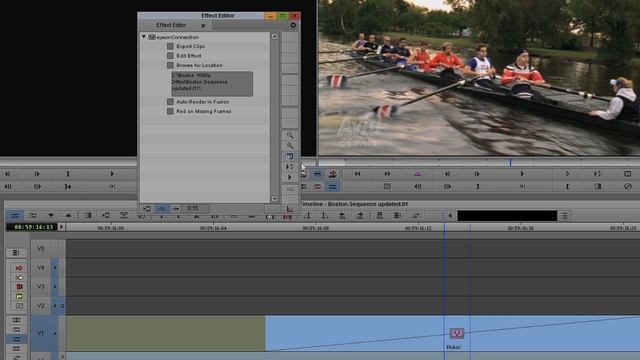Image resolution: width=640 pixels, height=360 pixels.
Task: Toggle highlighted button at Effect Editor bottom bar
Action: (162, 209)
